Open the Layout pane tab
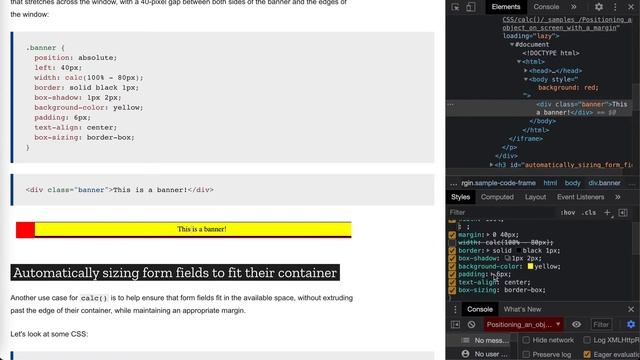 pos(535,197)
